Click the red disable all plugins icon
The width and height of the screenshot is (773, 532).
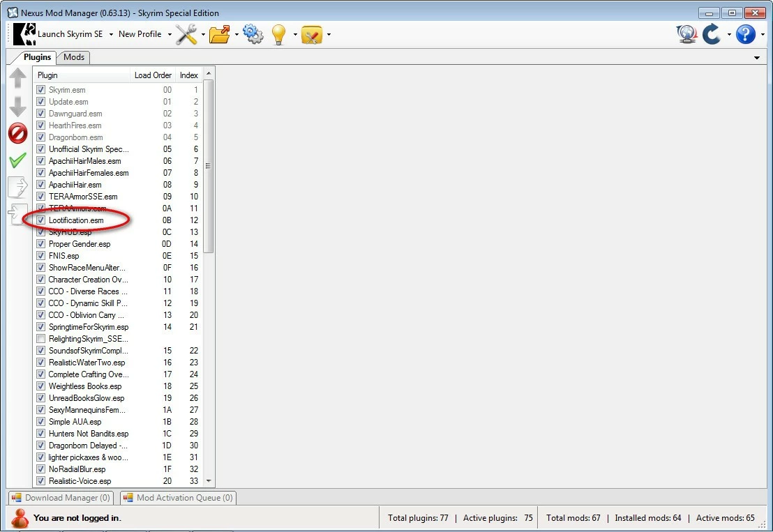coord(17,133)
